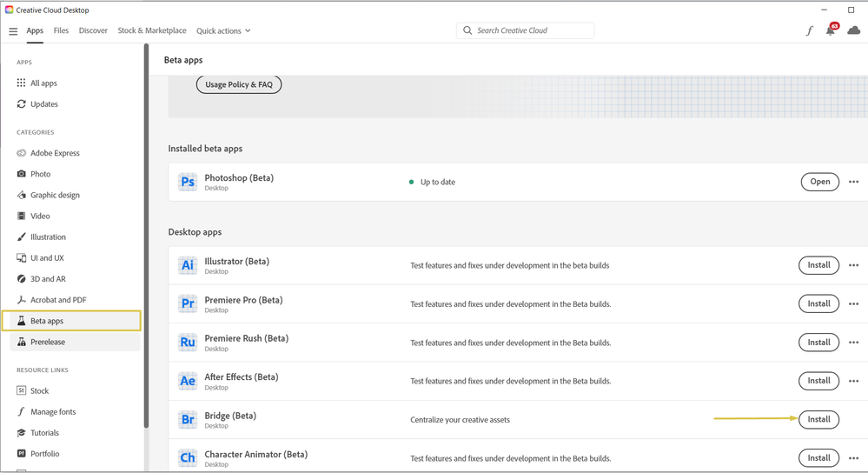Click the After Effects (Beta) Ae icon
The width and height of the screenshot is (868, 473).
pyautogui.click(x=188, y=381)
